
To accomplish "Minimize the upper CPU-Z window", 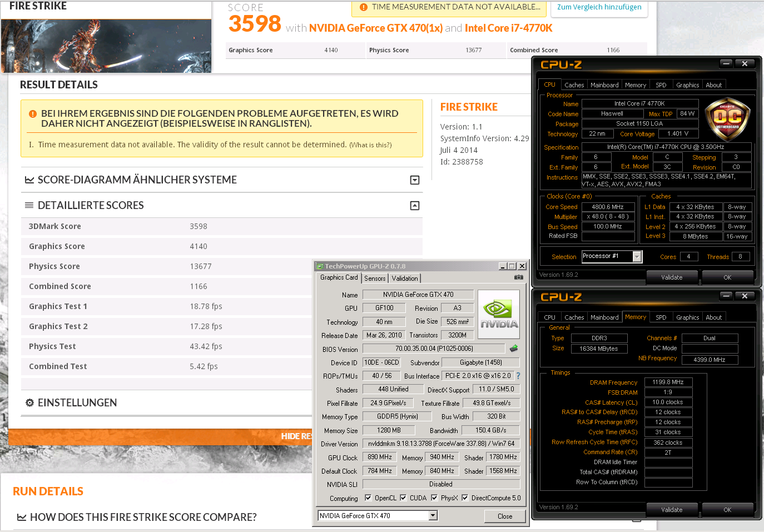I will pos(726,63).
